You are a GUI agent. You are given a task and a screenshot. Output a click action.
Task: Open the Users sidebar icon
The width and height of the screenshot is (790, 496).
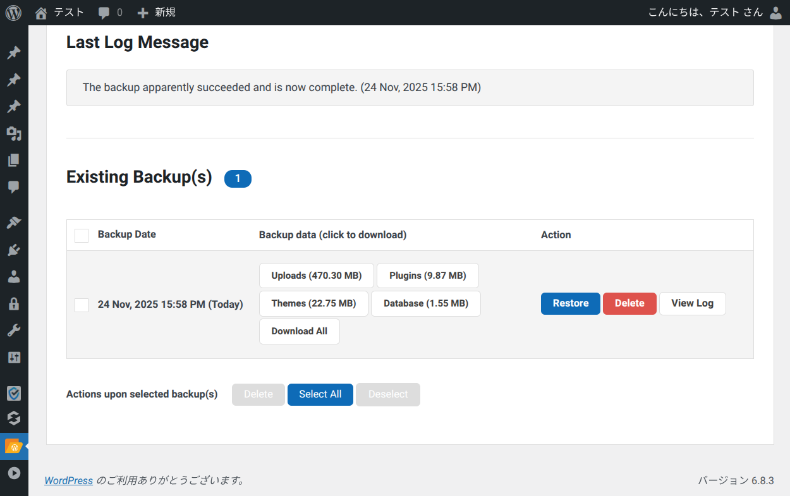click(14, 277)
